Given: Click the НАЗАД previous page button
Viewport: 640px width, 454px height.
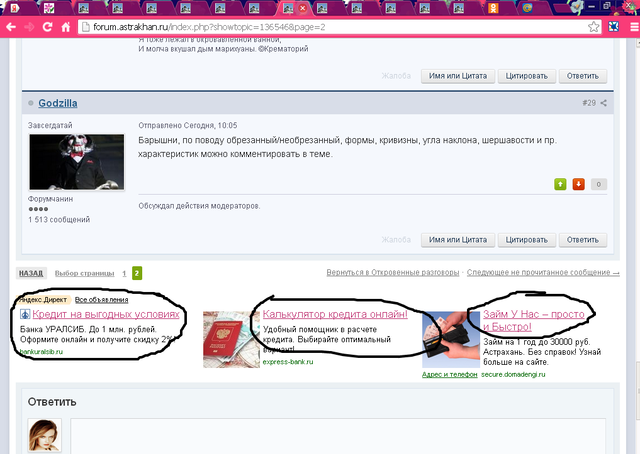Looking at the screenshot, I should (x=31, y=273).
